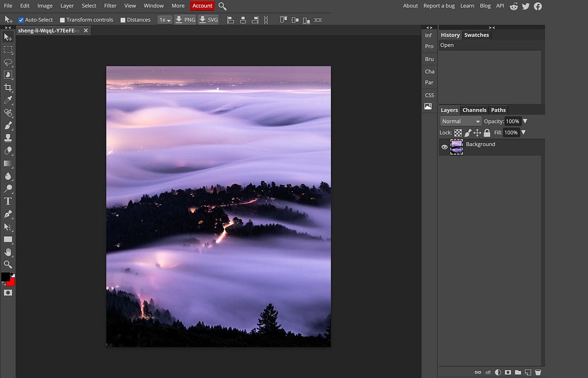The width and height of the screenshot is (588, 378).
Task: Pick a color with the Eyedropper tool
Action: [8, 100]
